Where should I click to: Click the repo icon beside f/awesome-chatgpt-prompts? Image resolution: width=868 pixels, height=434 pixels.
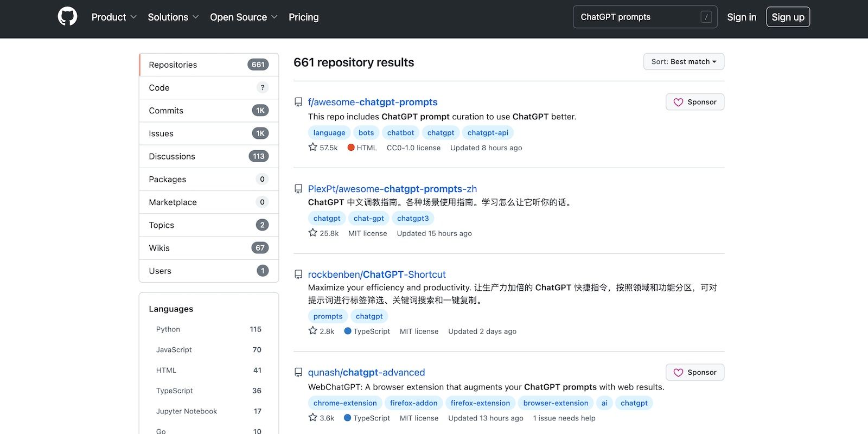298,102
